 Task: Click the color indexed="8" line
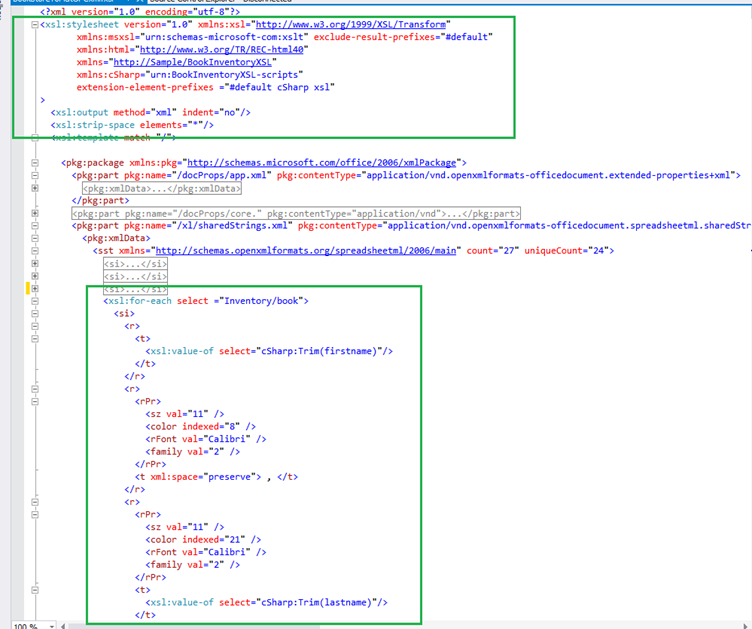pos(200,427)
